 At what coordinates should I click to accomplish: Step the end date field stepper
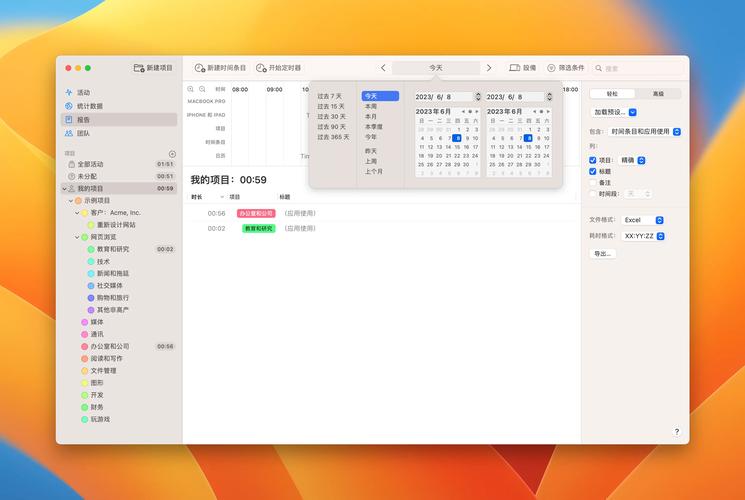coord(549,97)
